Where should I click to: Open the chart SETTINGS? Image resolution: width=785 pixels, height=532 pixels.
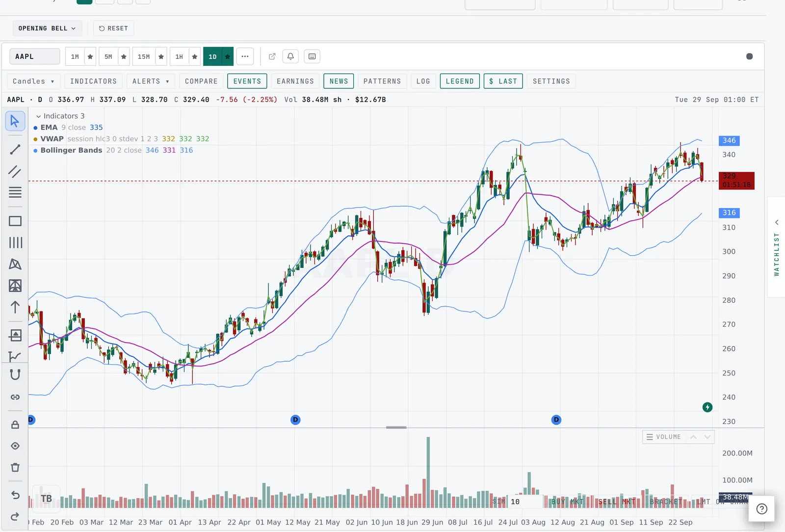[551, 81]
